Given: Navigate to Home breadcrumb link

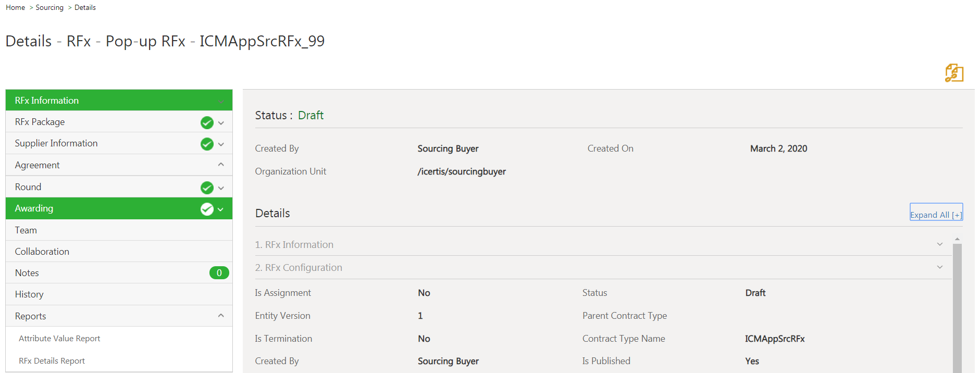Looking at the screenshot, I should pyautogui.click(x=16, y=8).
